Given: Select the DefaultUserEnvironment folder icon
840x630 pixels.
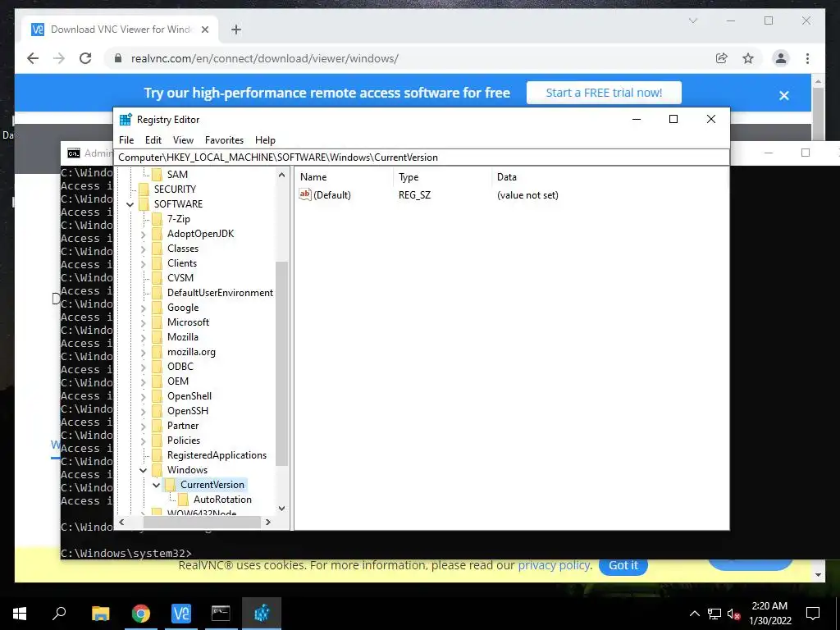Looking at the screenshot, I should coord(157,293).
